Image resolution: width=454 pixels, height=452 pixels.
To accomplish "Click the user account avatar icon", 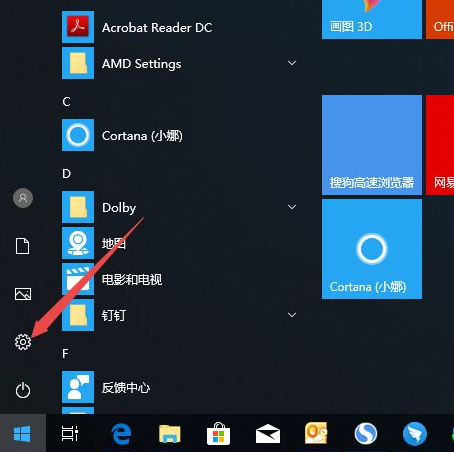I will pos(23,198).
